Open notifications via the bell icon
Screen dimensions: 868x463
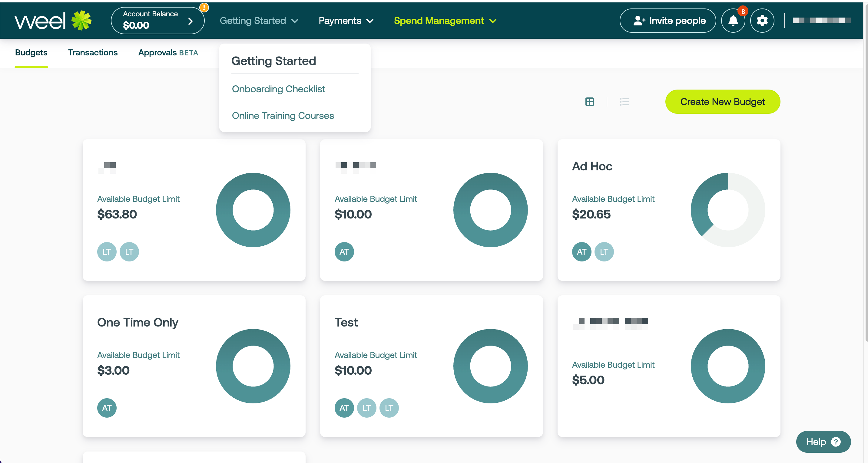733,21
